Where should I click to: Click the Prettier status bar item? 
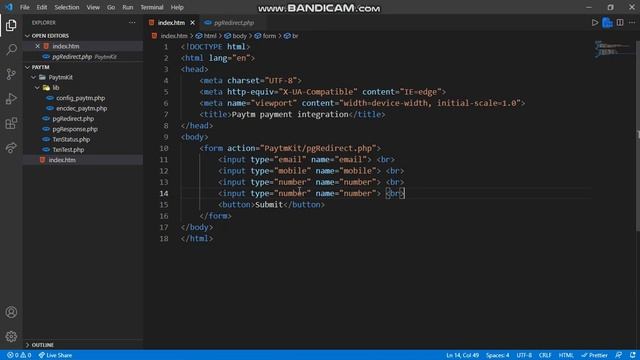(x=595, y=355)
